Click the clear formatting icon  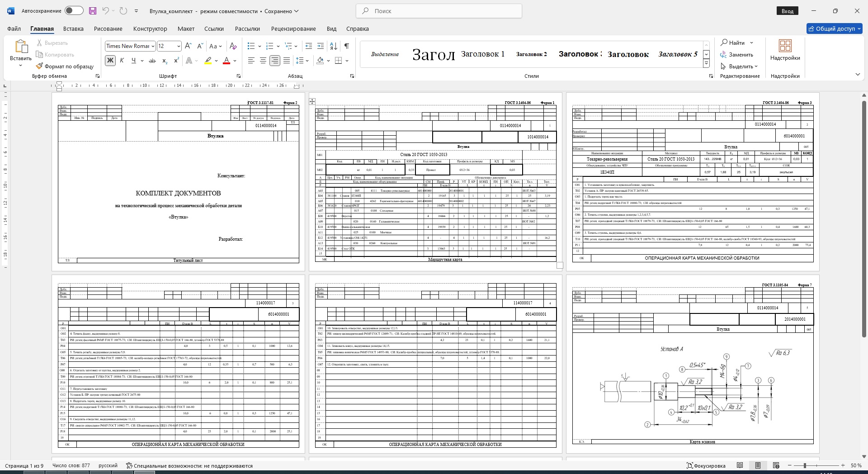click(x=233, y=46)
